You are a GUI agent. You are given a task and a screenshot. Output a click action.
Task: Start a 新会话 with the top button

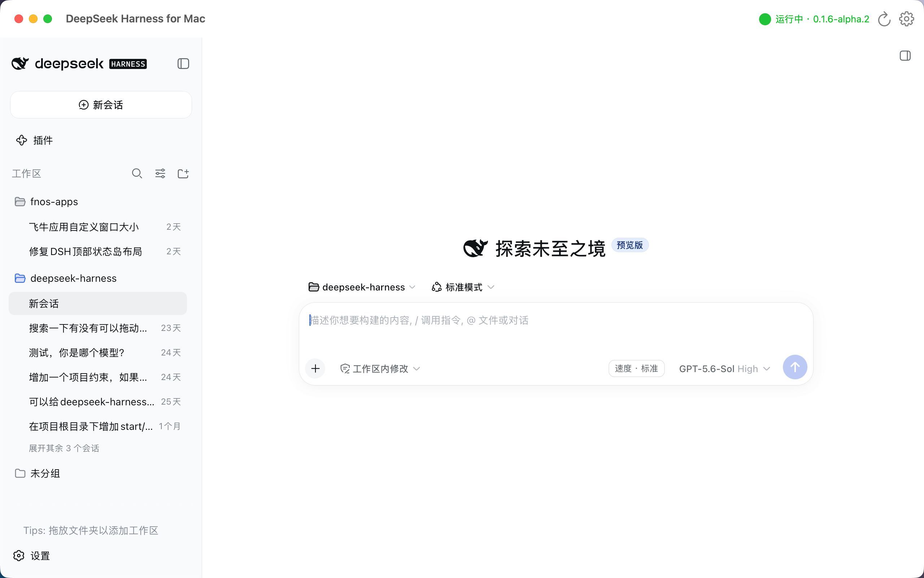click(101, 105)
